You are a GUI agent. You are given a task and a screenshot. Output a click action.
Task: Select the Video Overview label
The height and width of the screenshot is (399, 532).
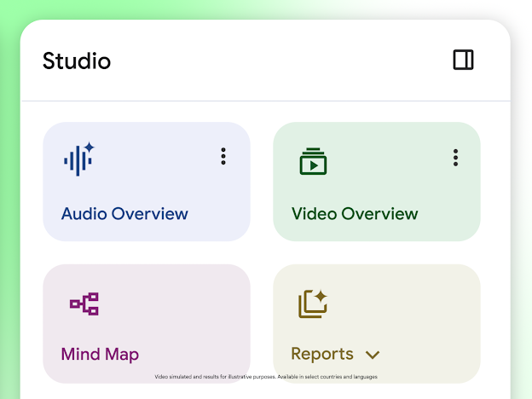[355, 214]
